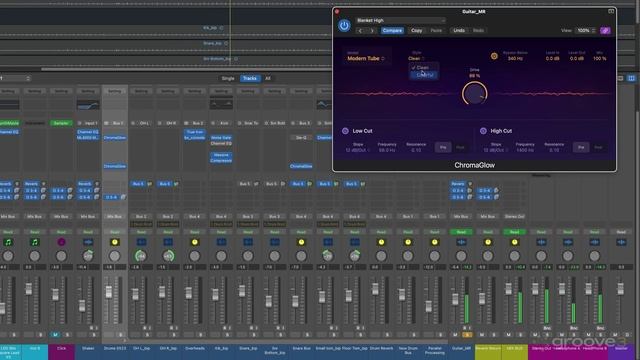
Task: Open Drums 2023 Mix Bus output slot
Action: coord(115,216)
